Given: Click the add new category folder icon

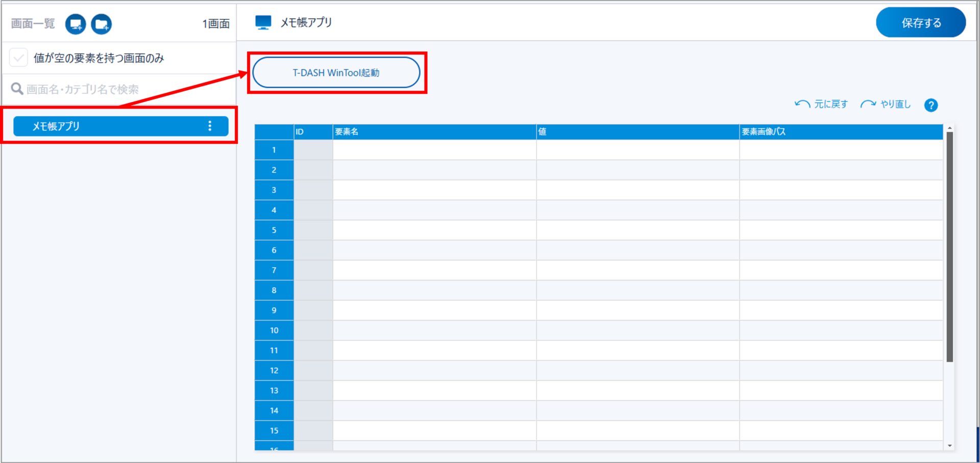Looking at the screenshot, I should (x=101, y=24).
